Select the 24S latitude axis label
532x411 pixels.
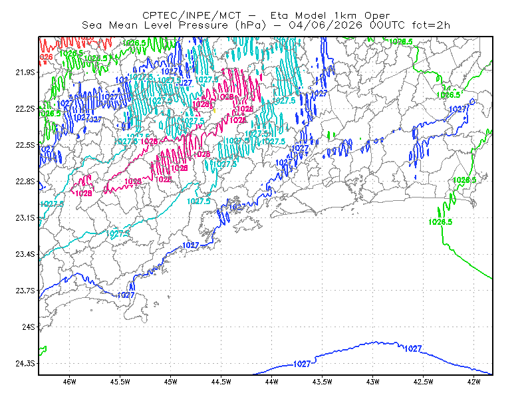coord(29,327)
